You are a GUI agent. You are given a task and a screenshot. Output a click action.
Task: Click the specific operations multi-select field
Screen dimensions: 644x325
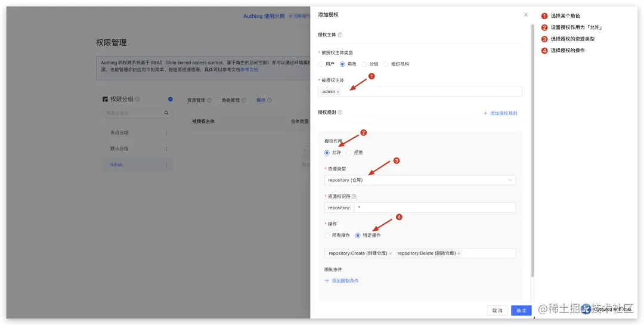[x=420, y=253]
